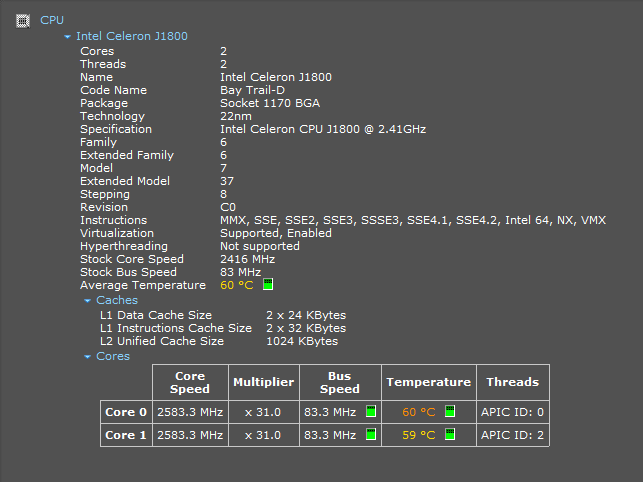The height and width of the screenshot is (482, 643).
Task: Click the Code Name value Bay Trail-D
Action: [x=253, y=90]
